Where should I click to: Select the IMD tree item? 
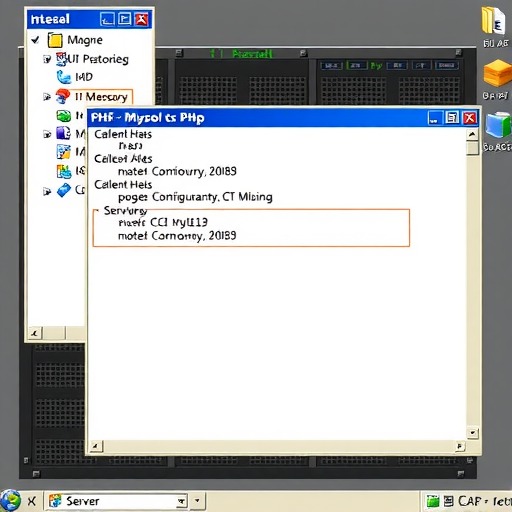click(x=84, y=77)
